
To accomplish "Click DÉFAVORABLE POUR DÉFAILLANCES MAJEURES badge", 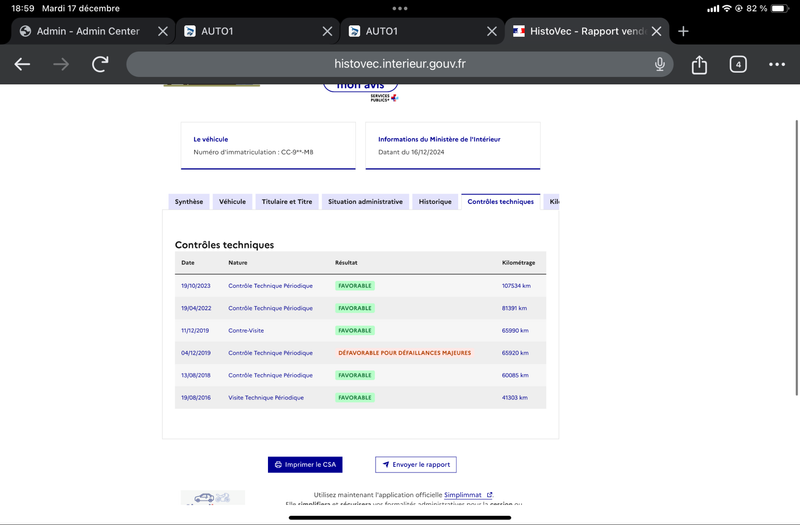I will [405, 353].
